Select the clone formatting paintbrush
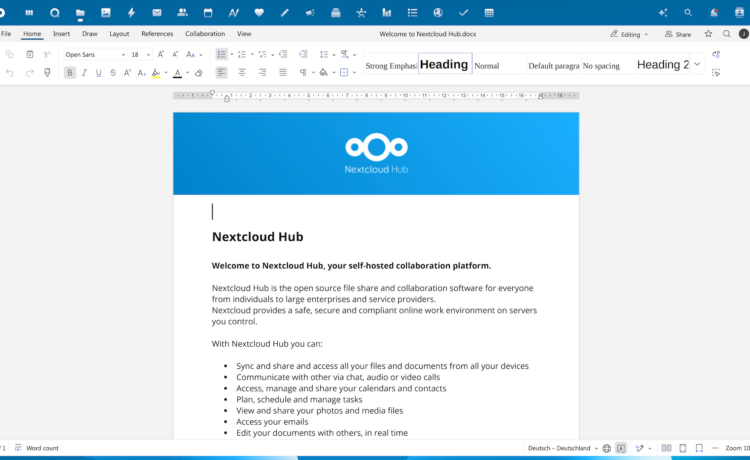The width and height of the screenshot is (750, 460). pyautogui.click(x=47, y=73)
